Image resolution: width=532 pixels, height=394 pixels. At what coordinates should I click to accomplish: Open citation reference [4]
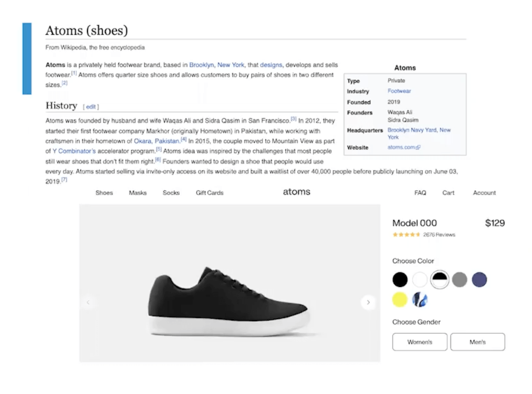point(183,139)
